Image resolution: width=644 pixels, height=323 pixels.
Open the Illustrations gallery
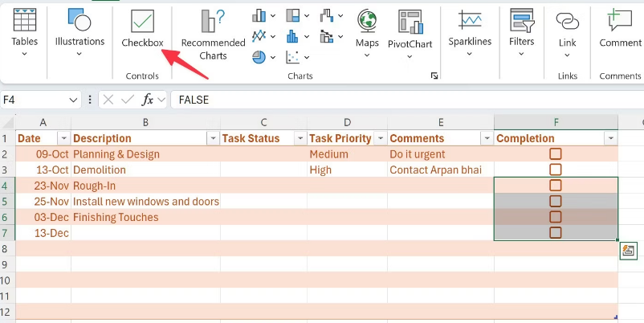pos(79,33)
